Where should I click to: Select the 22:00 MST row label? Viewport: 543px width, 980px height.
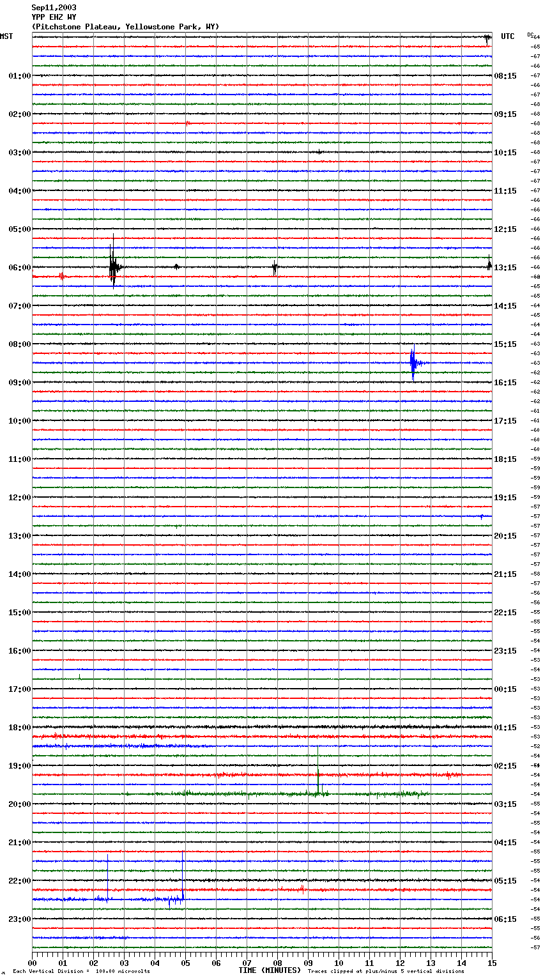tap(20, 881)
